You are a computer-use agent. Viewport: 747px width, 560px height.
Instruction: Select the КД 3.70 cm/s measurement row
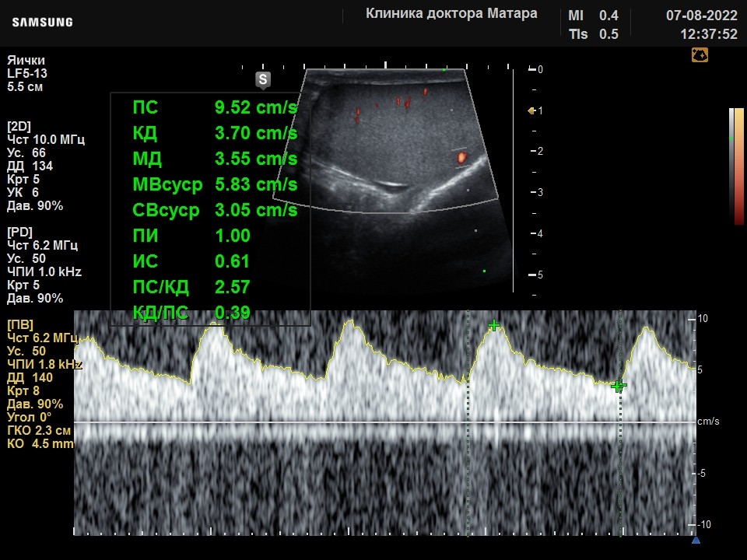(215, 133)
